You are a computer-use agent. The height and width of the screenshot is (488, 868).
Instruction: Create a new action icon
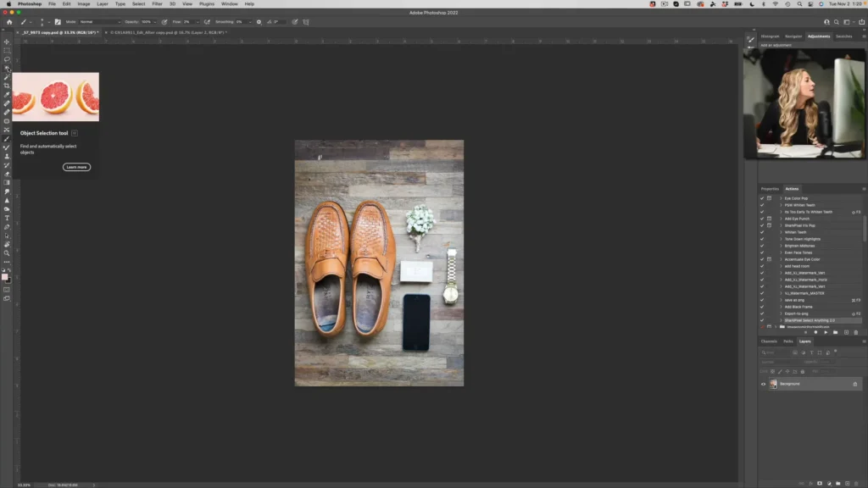click(846, 332)
